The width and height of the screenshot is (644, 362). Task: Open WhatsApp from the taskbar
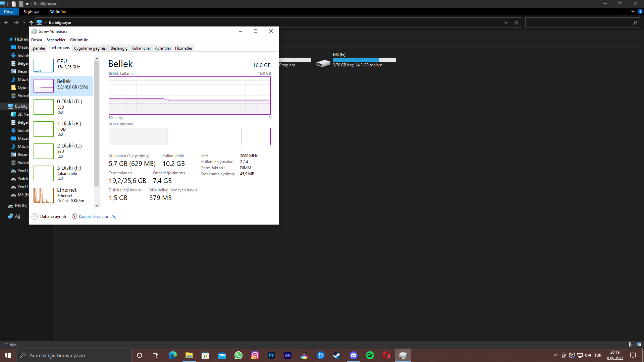click(x=238, y=355)
